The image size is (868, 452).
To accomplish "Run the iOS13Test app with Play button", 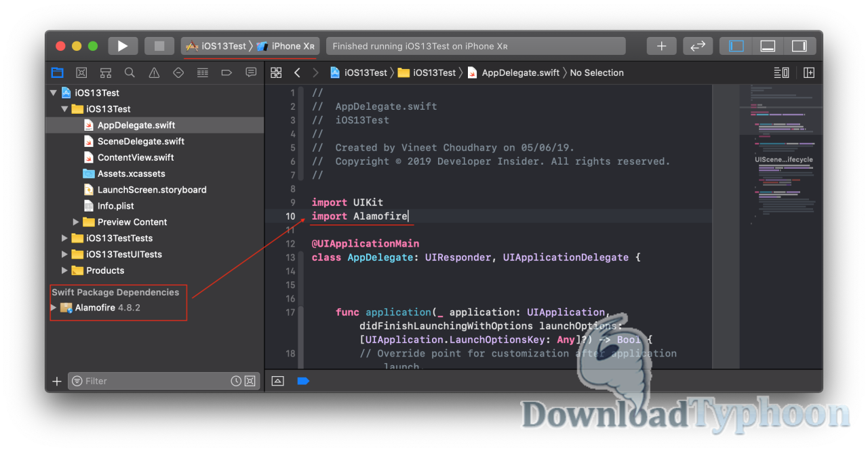I will click(123, 46).
